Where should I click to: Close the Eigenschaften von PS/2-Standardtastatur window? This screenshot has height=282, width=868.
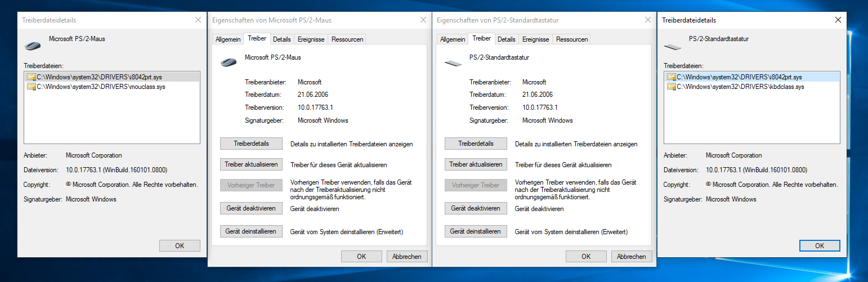point(648,20)
